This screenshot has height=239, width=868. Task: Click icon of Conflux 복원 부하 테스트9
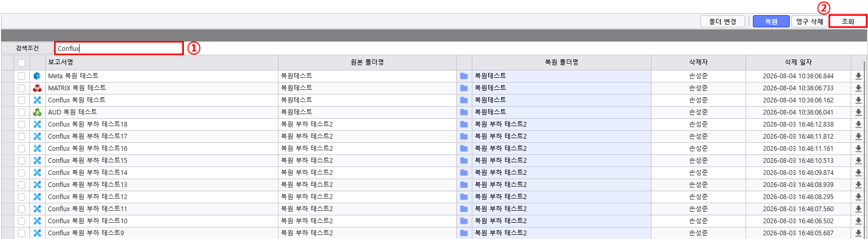37,233
